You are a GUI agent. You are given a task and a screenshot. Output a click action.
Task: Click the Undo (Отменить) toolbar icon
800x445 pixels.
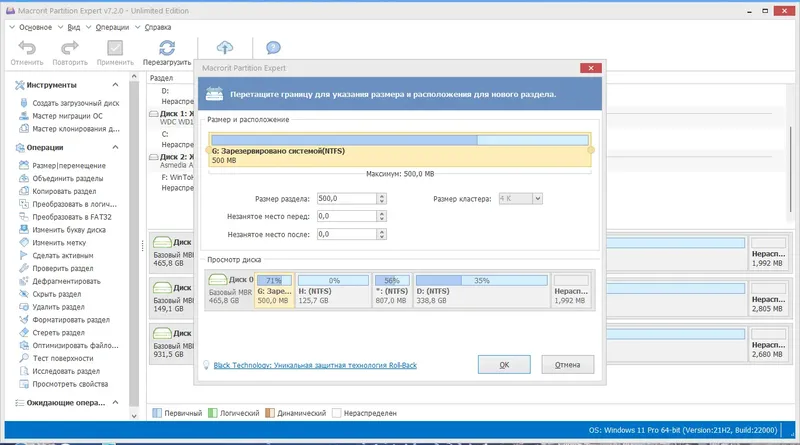tap(27, 48)
